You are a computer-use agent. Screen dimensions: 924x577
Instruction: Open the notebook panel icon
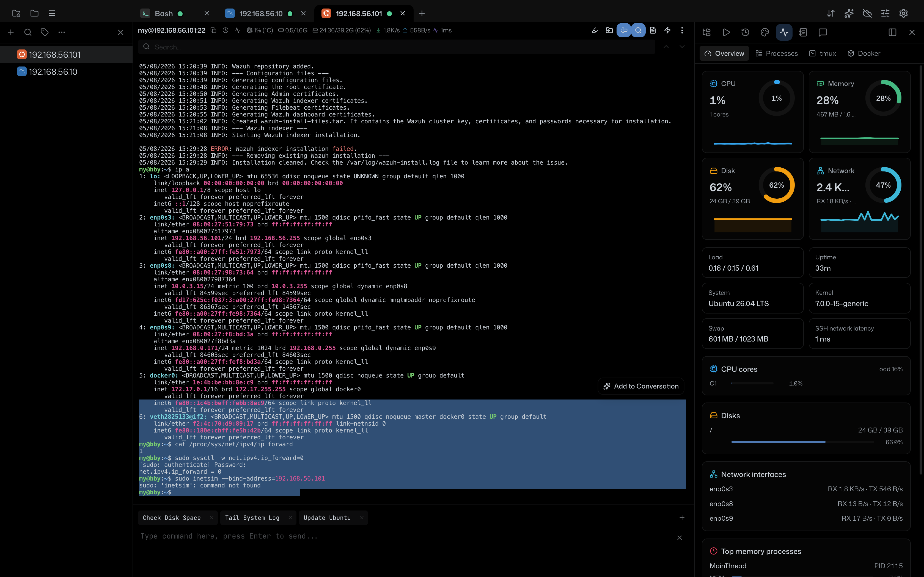[x=803, y=32]
